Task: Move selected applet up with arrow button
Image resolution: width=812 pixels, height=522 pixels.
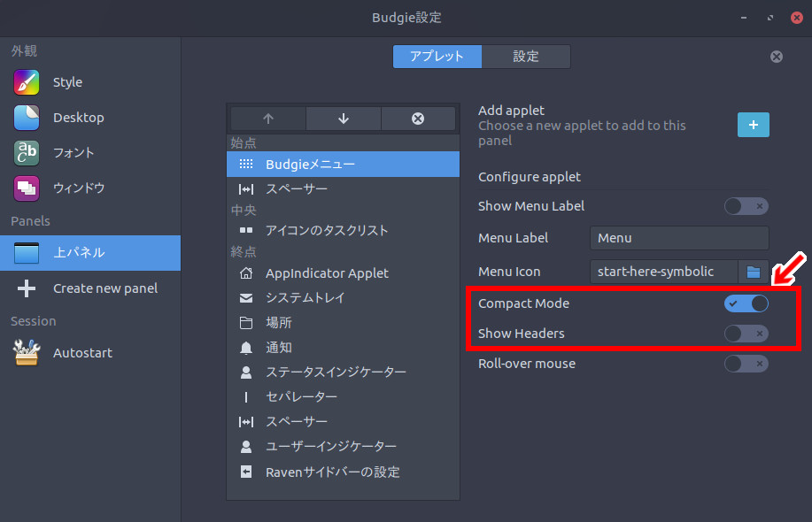Action: tap(267, 119)
